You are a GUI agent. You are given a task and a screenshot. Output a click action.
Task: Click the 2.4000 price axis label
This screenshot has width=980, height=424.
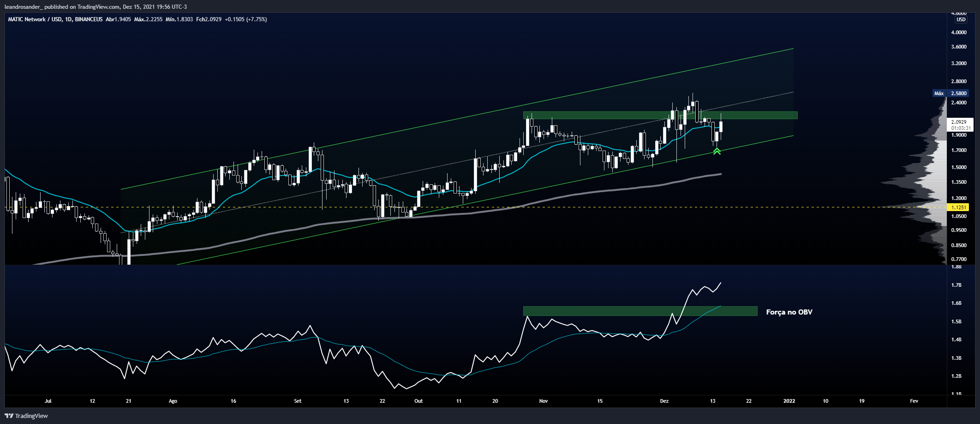[959, 103]
